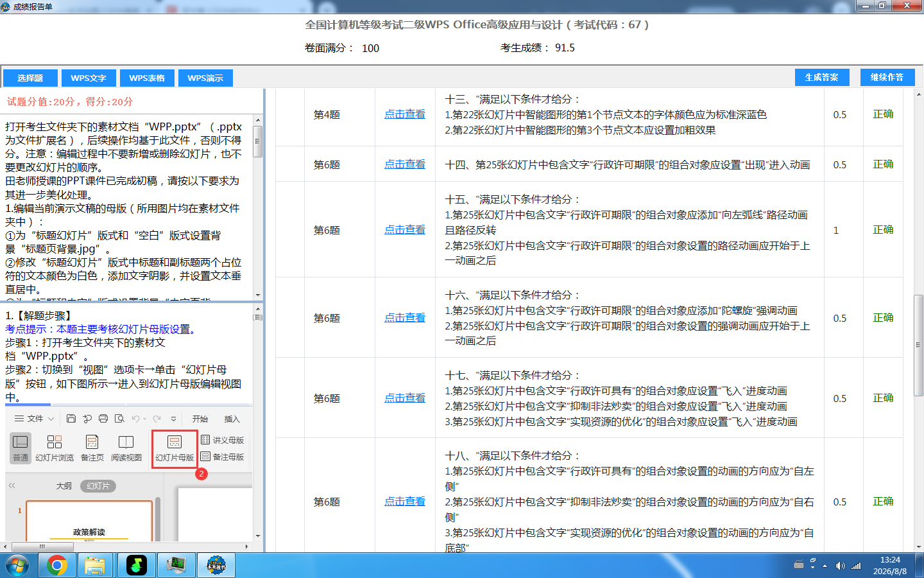This screenshot has width=924, height=578.
Task: Select the 普通 view icon in tutorial image
Action: pos(21,448)
